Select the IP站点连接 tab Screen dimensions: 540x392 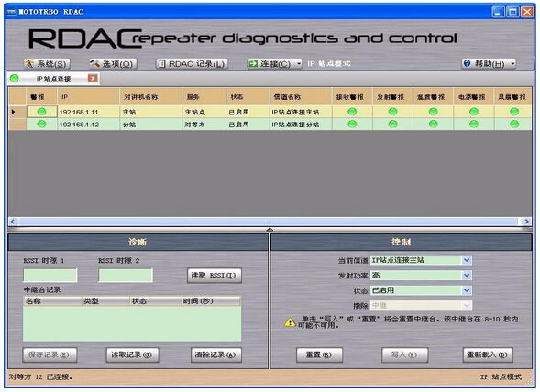[53, 79]
